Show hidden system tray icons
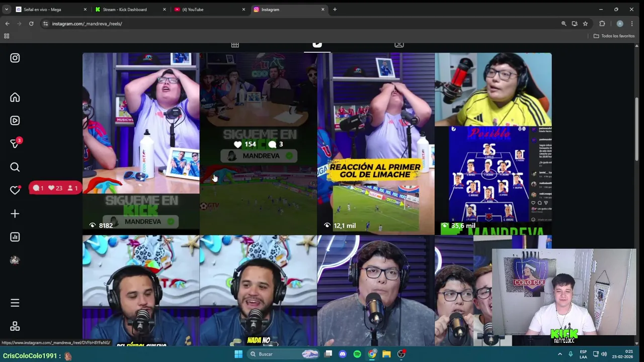This screenshot has width=644, height=362. click(x=560, y=354)
